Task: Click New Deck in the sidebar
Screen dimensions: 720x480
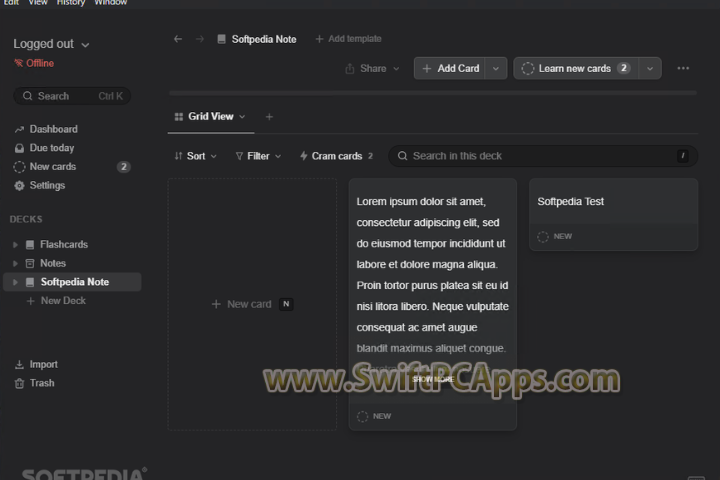Action: point(56,301)
